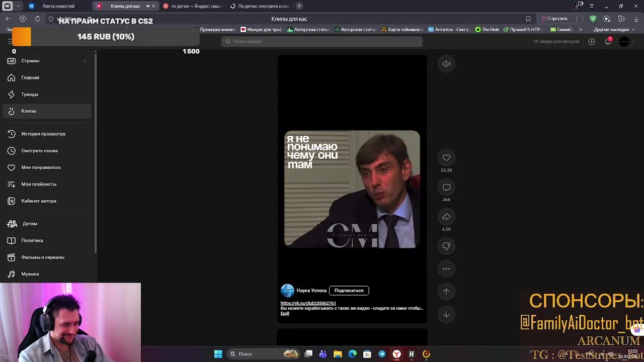Open Microsoft Store from taskbar
This screenshot has width=644, height=362.
(367, 354)
